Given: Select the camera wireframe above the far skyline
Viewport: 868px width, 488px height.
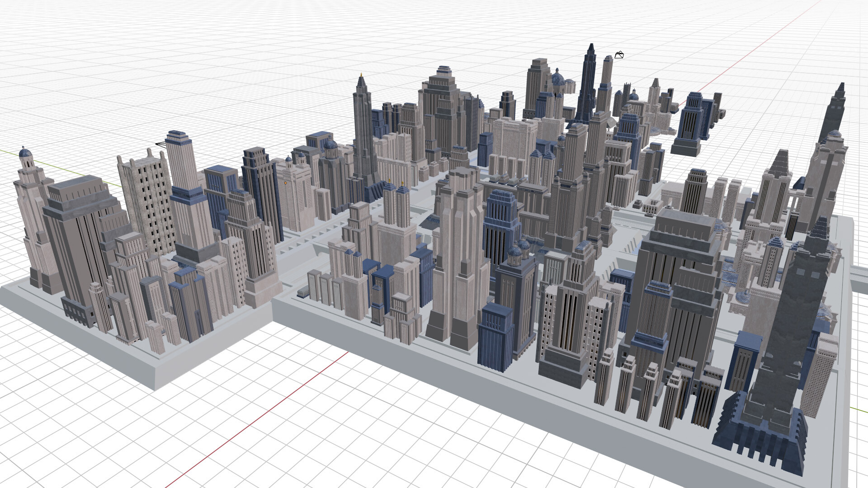Looking at the screenshot, I should [619, 55].
